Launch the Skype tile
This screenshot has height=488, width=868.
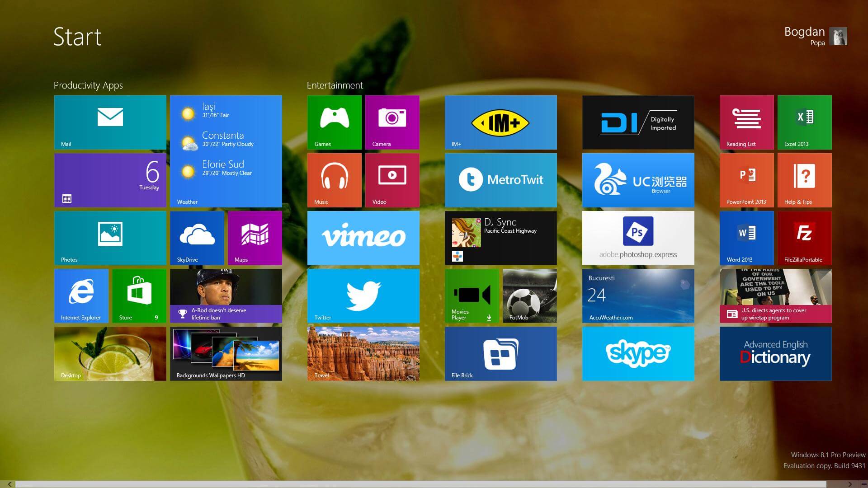[638, 354]
